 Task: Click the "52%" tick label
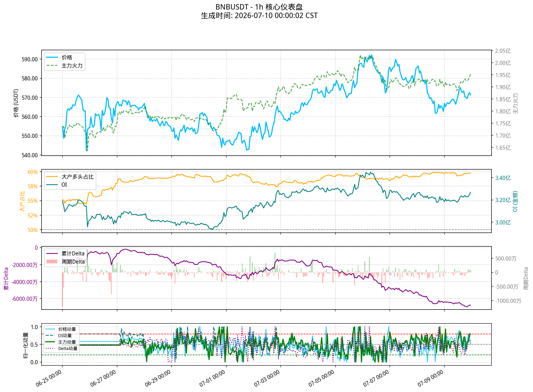33,215
